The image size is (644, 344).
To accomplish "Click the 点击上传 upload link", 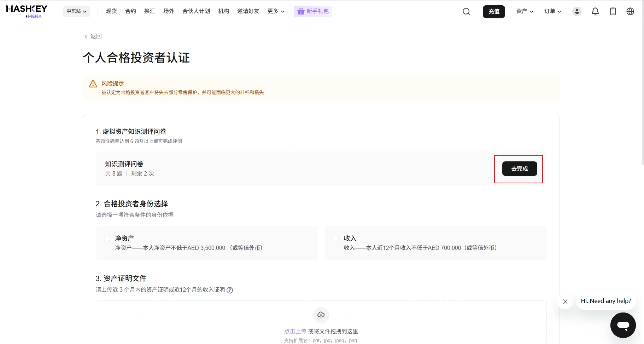I will pyautogui.click(x=295, y=331).
